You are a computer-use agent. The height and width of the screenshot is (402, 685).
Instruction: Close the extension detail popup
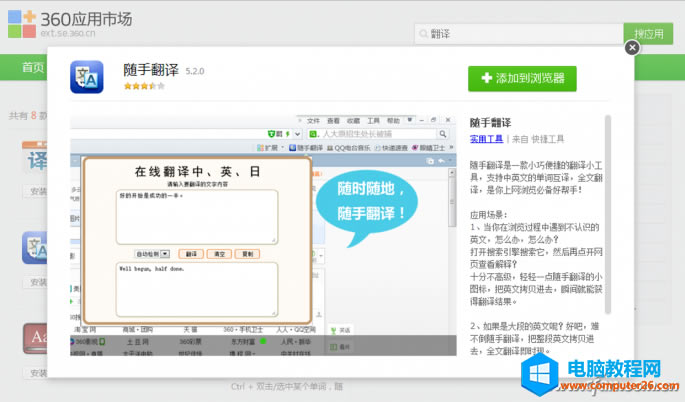pos(632,47)
